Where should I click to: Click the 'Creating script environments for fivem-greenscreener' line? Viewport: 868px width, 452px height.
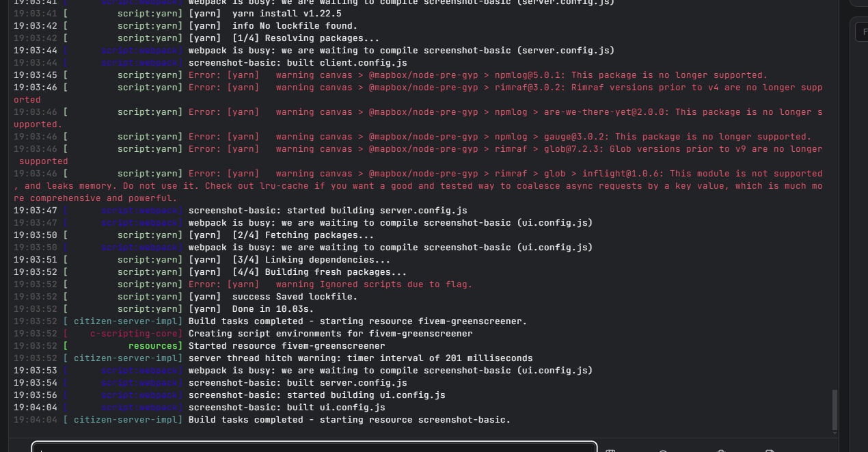coord(330,334)
